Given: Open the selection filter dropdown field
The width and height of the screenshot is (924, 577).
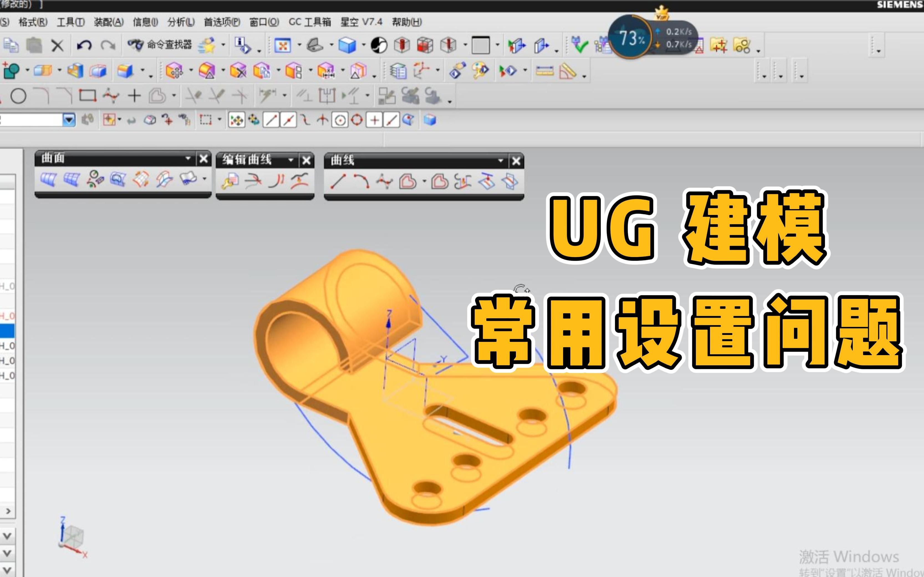Looking at the screenshot, I should pyautogui.click(x=69, y=119).
